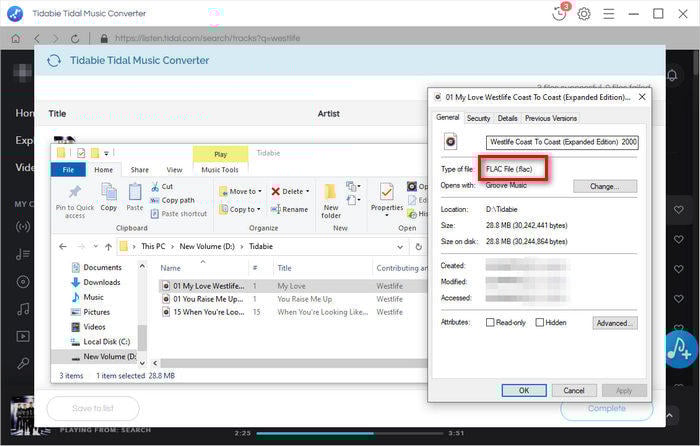Viewport: 700px width, 446px height.
Task: Open Properties from Explorer ribbon
Action: pyautogui.click(x=387, y=199)
